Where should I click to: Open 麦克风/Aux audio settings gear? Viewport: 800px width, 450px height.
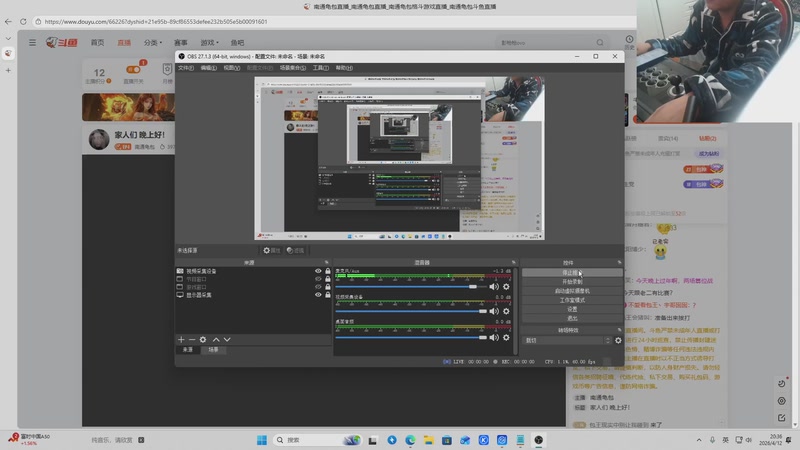506,287
